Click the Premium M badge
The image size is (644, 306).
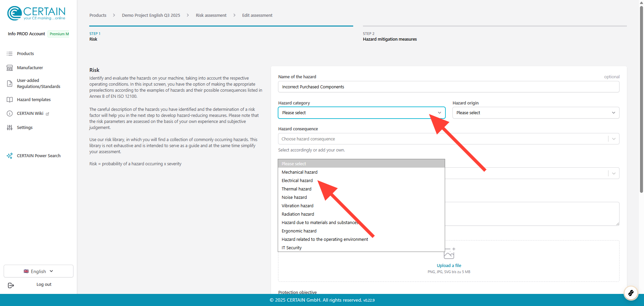tap(59, 34)
